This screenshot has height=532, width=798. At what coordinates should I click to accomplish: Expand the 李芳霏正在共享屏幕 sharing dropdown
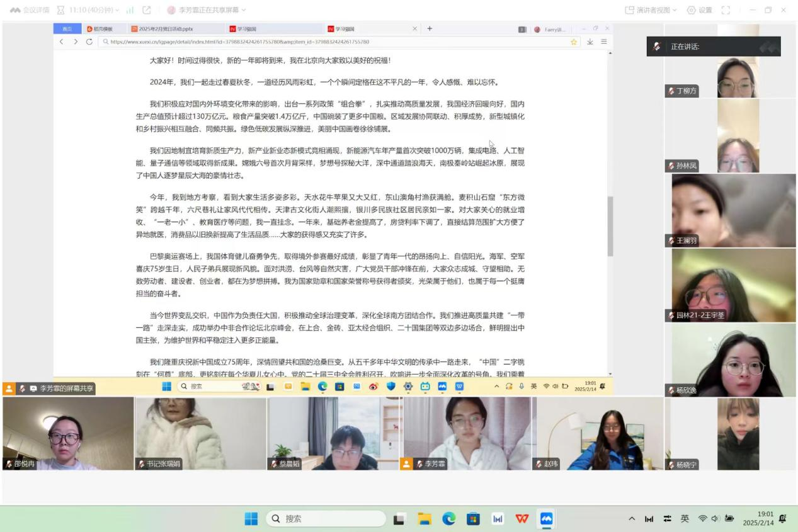pos(244,10)
